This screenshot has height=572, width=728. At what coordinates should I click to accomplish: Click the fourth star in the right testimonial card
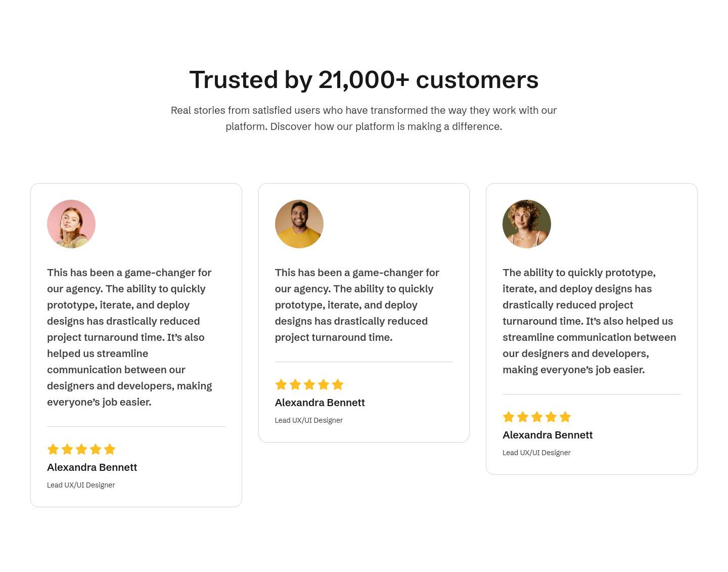(x=551, y=417)
